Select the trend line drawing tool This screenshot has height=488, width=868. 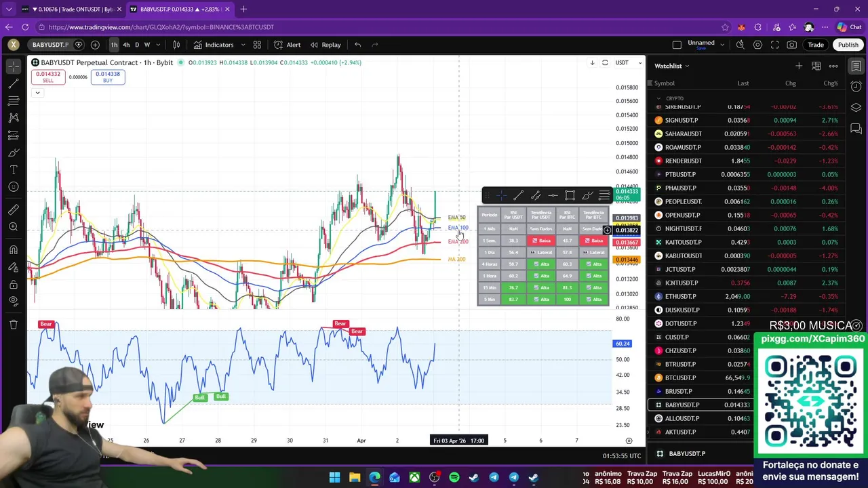[x=14, y=84]
